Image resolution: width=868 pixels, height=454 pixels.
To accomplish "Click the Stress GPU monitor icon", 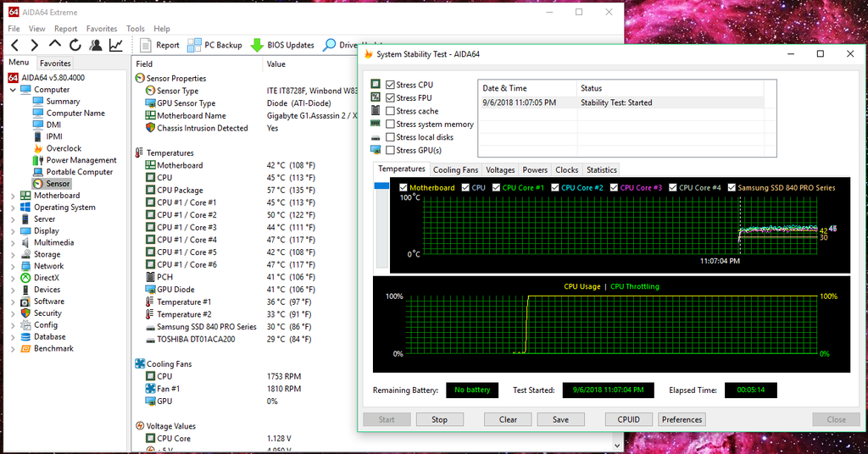I will tap(376, 150).
